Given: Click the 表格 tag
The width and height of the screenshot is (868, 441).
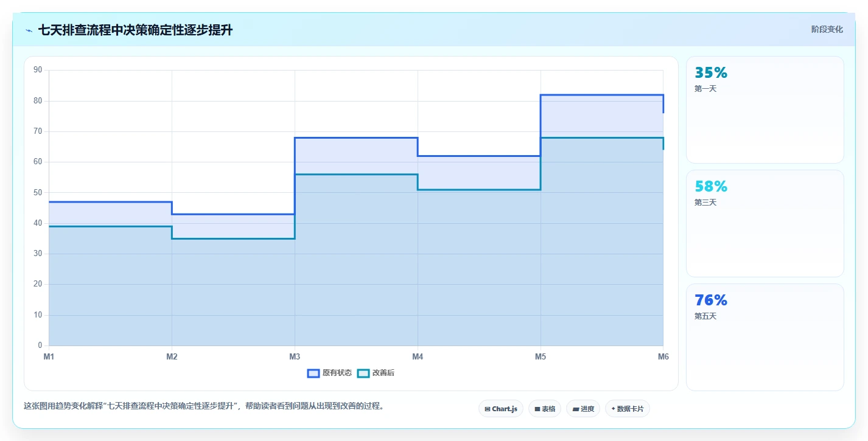Looking at the screenshot, I should tap(545, 409).
